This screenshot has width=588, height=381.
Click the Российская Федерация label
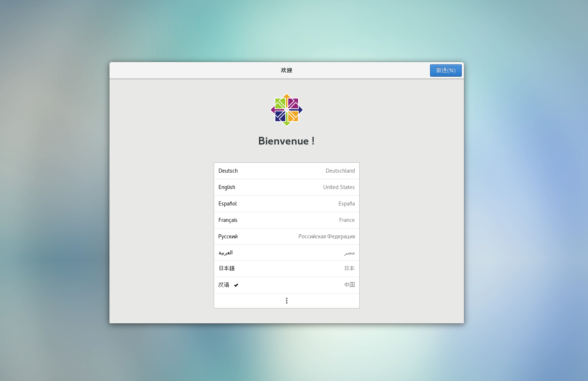[x=326, y=236]
